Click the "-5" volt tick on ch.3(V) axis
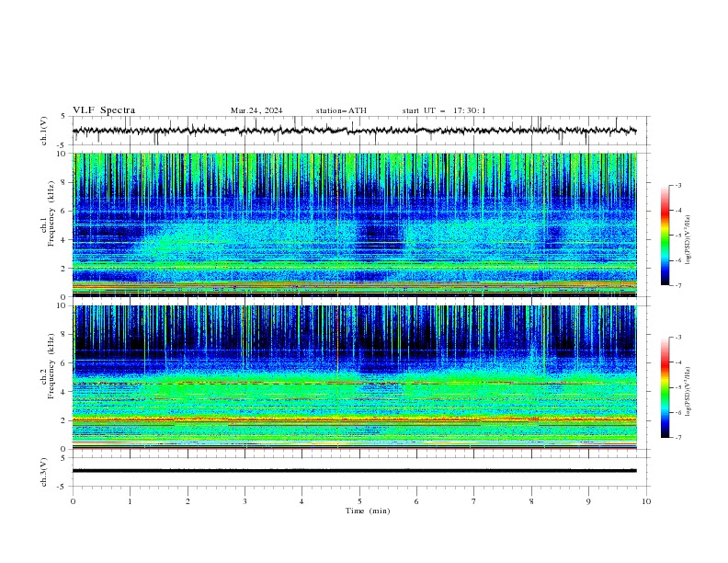This screenshot has height=563, width=728. 63,487
